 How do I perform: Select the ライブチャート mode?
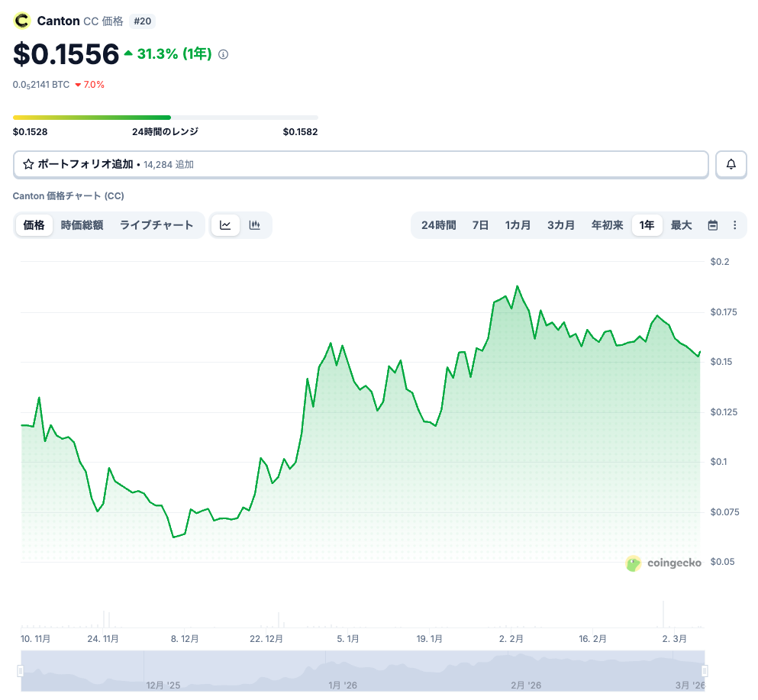coord(156,225)
